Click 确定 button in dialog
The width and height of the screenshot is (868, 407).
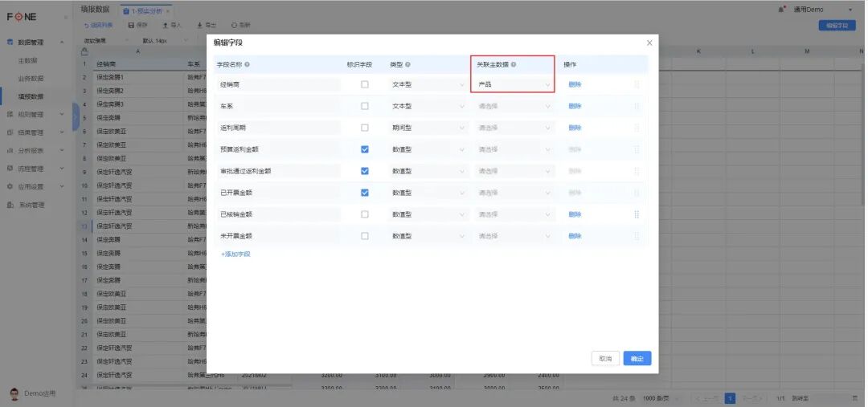pos(637,358)
